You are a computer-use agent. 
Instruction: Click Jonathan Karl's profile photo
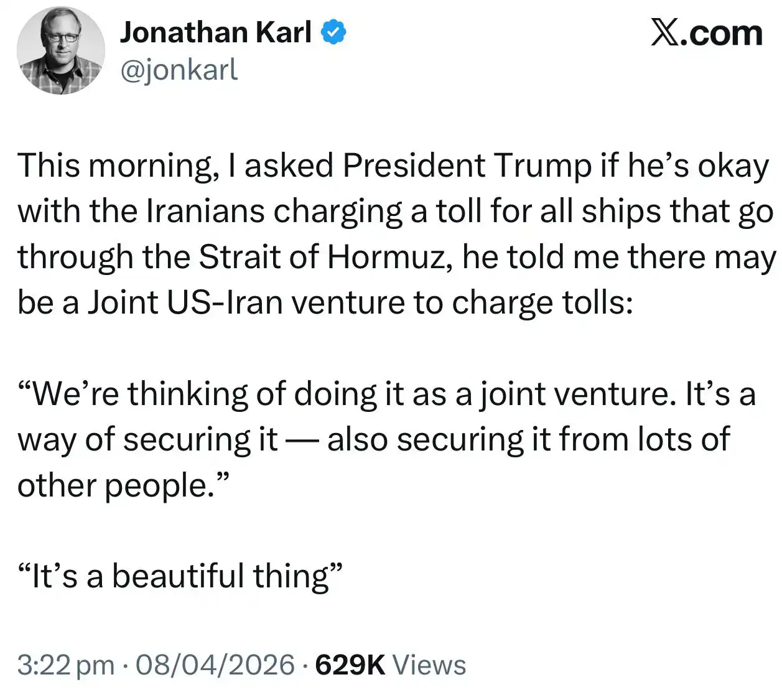pyautogui.click(x=61, y=51)
